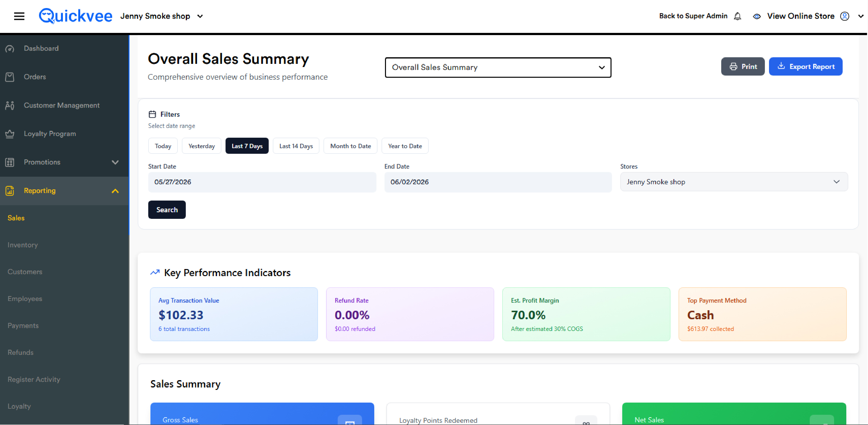
Task: Click the Avg Transaction Value card
Action: (234, 314)
